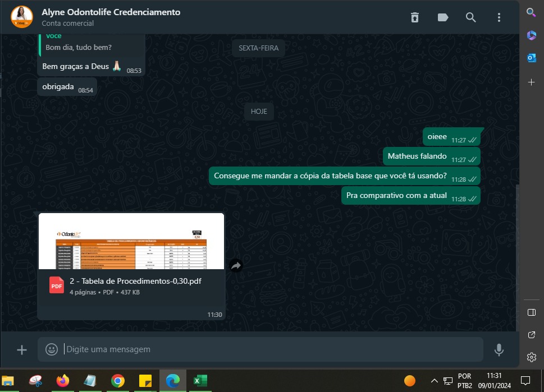Click file name 2 - Tabela de Procedimentos-0,30.pdf
544x392 pixels.
tap(135, 281)
